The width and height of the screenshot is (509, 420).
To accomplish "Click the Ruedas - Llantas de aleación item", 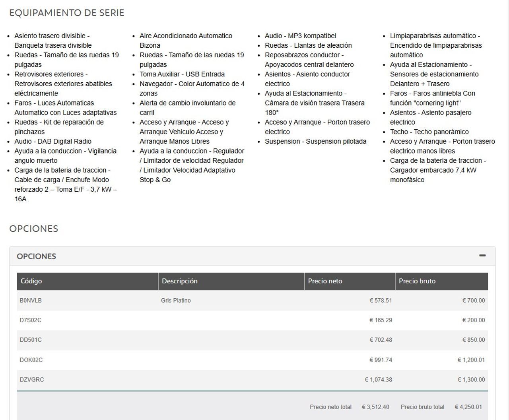I will tap(308, 45).
